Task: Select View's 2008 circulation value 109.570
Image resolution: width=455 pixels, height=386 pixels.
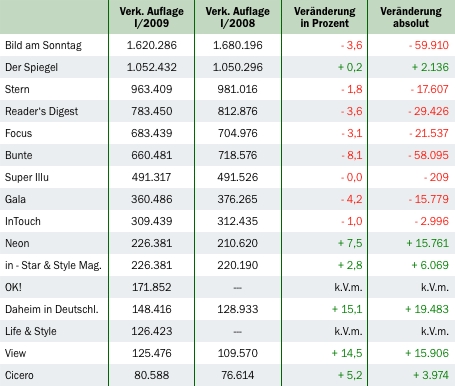Action: (x=238, y=353)
